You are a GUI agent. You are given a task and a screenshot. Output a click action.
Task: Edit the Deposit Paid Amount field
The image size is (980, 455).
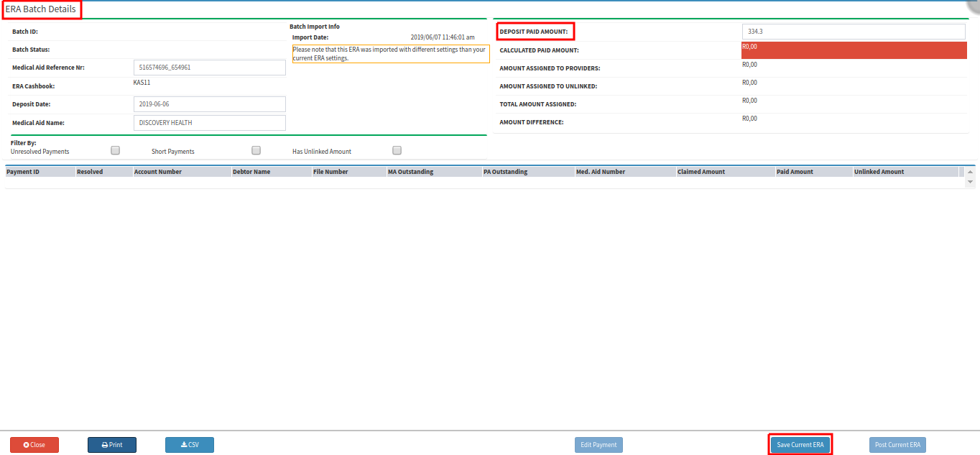(854, 32)
